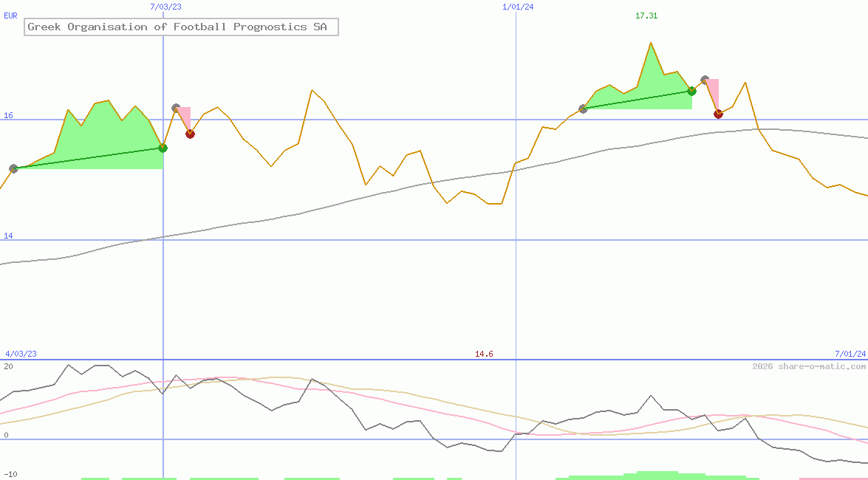The height and width of the screenshot is (480, 868).
Task: Open the share-o-matic.com watermark link
Action: 809,366
